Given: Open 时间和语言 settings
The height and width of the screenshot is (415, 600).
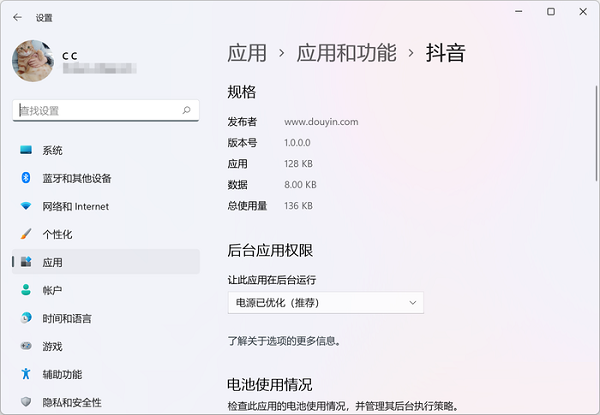Looking at the screenshot, I should 106,318.
